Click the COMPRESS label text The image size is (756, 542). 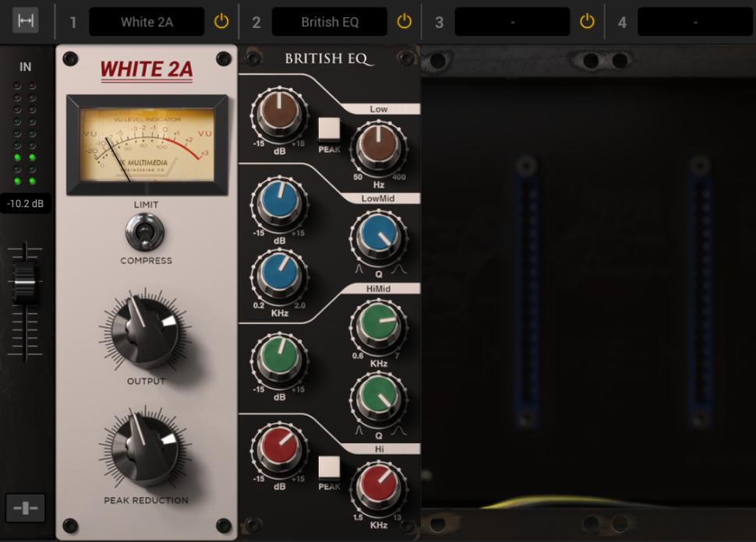[146, 261]
